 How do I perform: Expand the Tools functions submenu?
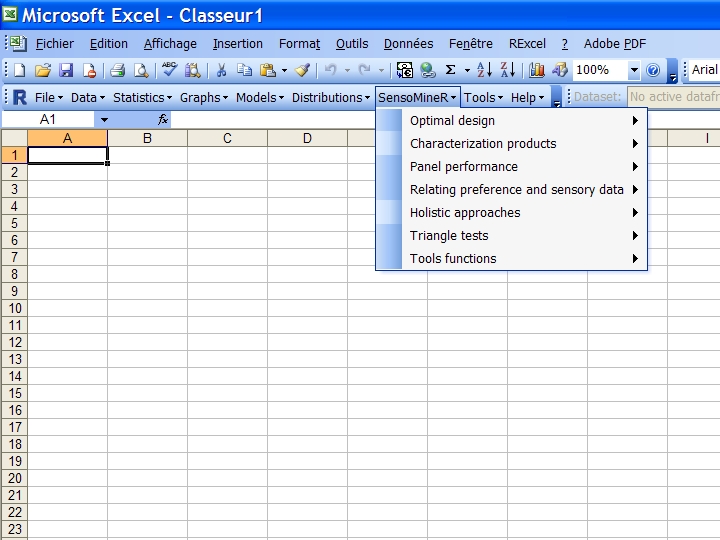[x=511, y=259]
